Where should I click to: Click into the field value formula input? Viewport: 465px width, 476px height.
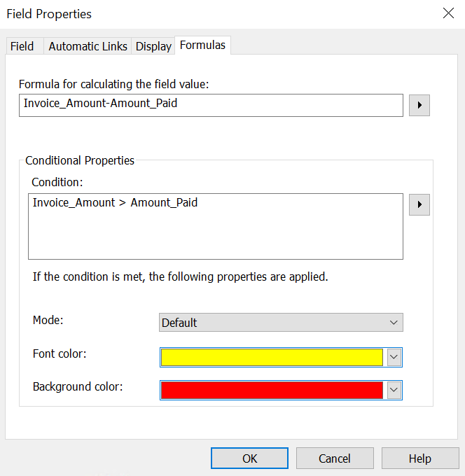pyautogui.click(x=211, y=105)
